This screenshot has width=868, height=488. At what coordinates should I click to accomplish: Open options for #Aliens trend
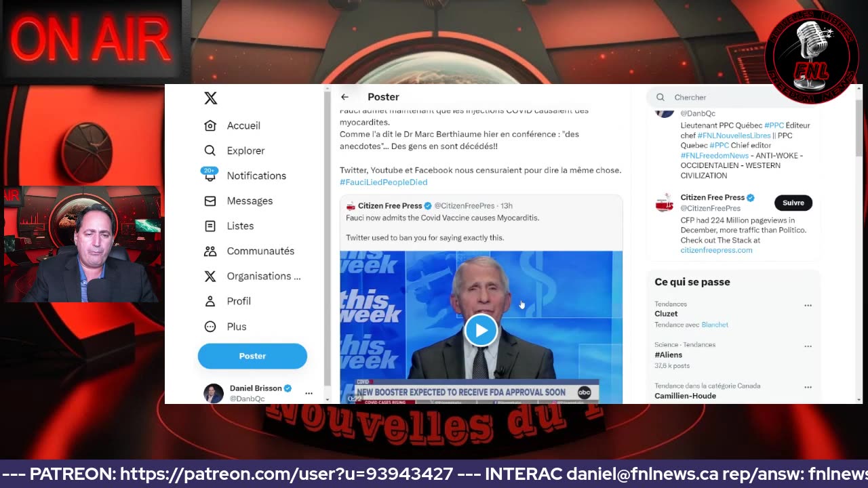[x=808, y=346]
